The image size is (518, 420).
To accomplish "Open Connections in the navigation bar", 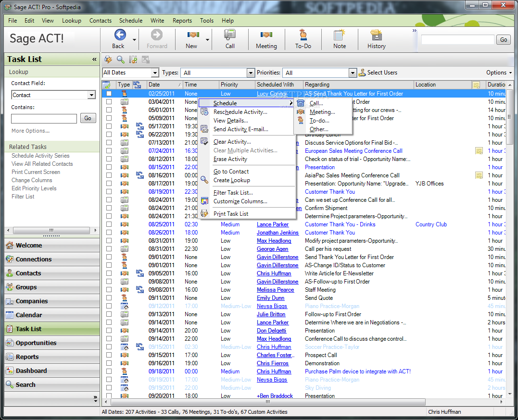I will [x=52, y=259].
